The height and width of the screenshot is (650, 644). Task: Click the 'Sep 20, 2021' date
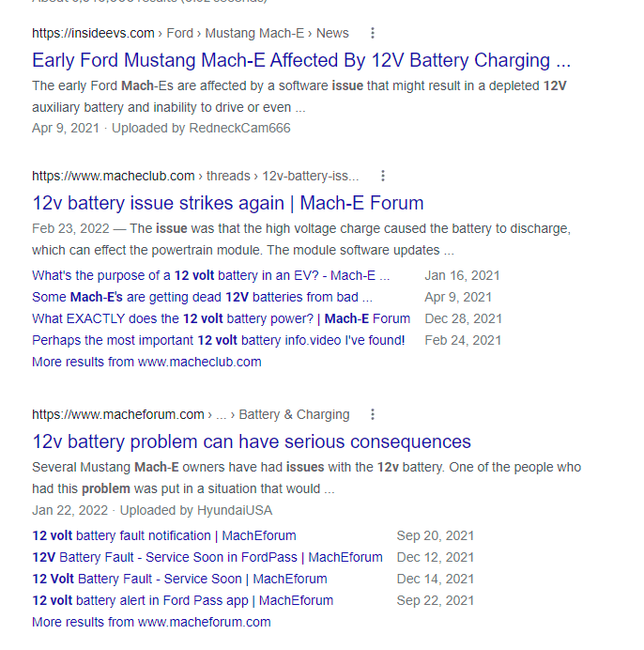(x=436, y=535)
